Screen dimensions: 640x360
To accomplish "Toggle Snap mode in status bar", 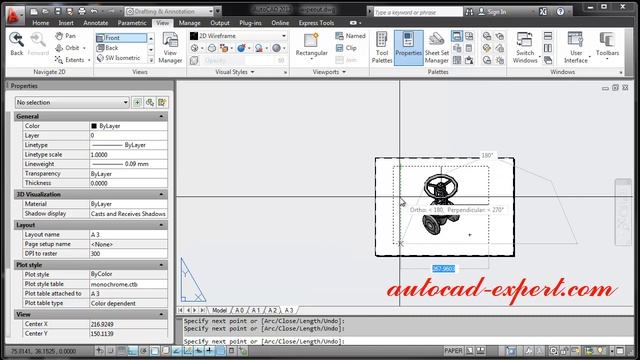I will coord(110,351).
